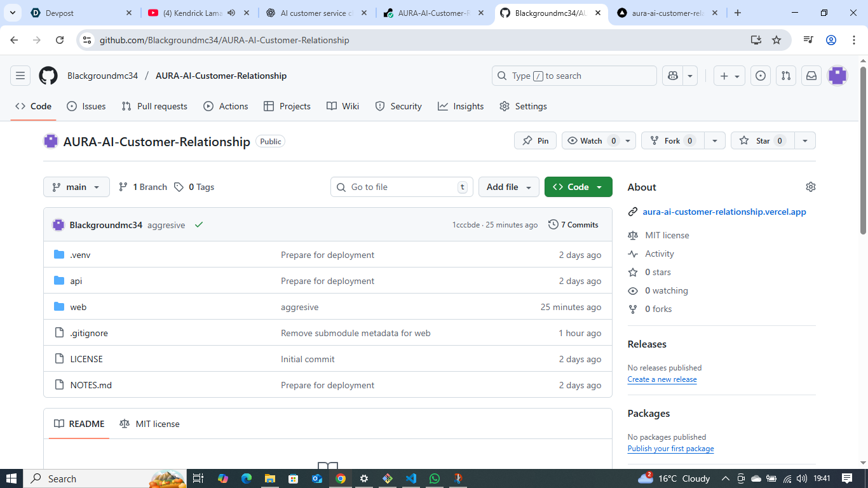View the 7 Commits history
Image resolution: width=868 pixels, height=488 pixels.
pos(573,224)
